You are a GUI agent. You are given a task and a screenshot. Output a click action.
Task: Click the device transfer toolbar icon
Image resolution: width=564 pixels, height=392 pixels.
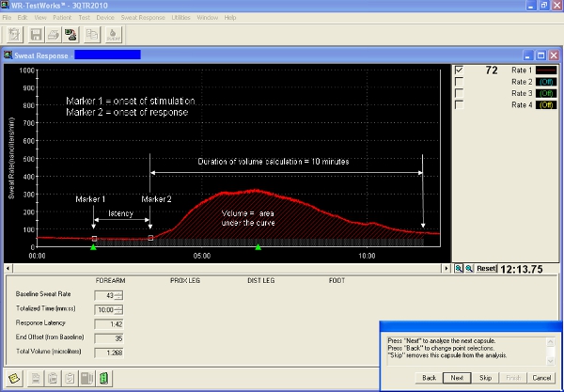(x=71, y=34)
